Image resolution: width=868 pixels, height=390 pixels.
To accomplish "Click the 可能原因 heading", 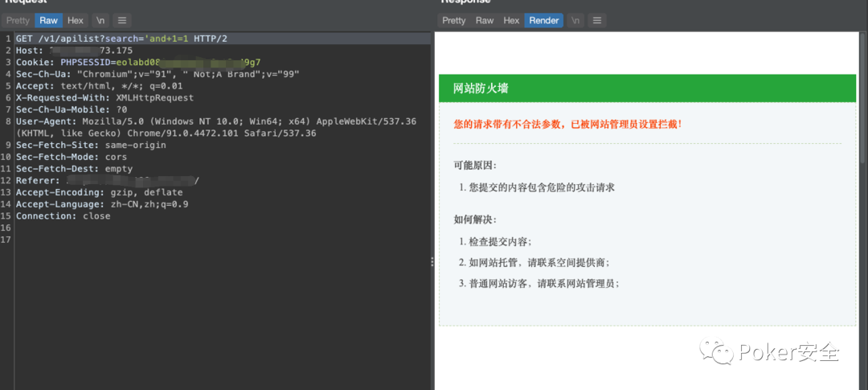I will (x=475, y=165).
